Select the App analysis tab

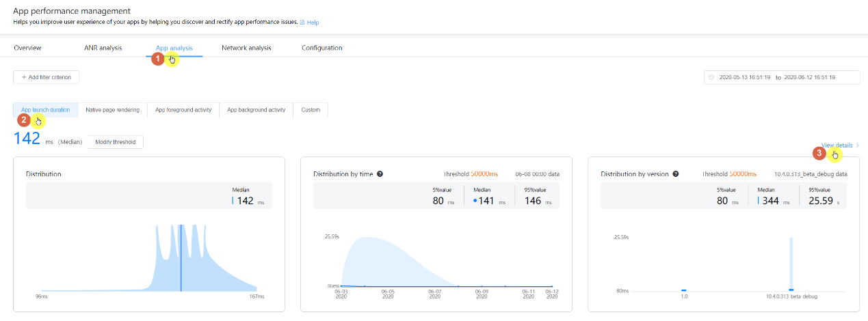click(174, 48)
